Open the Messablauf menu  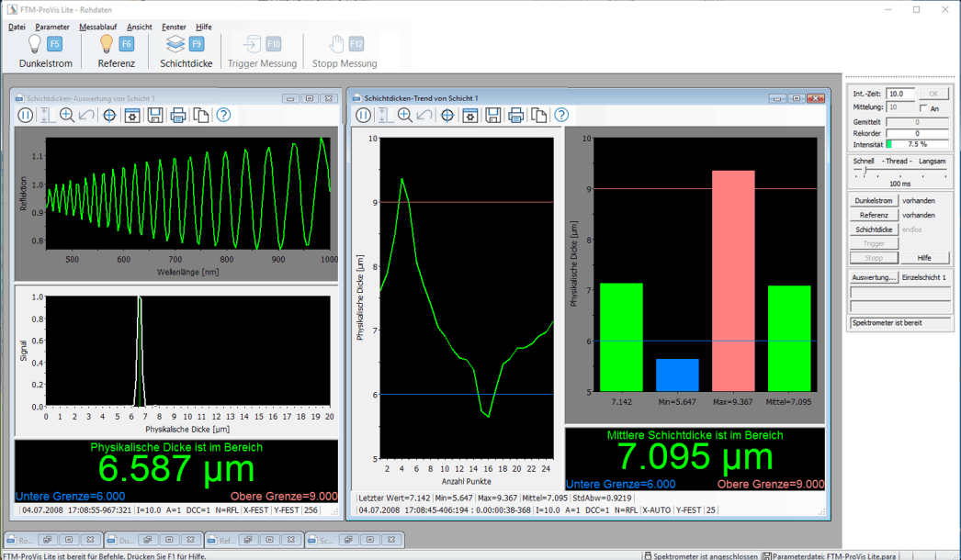tap(97, 27)
